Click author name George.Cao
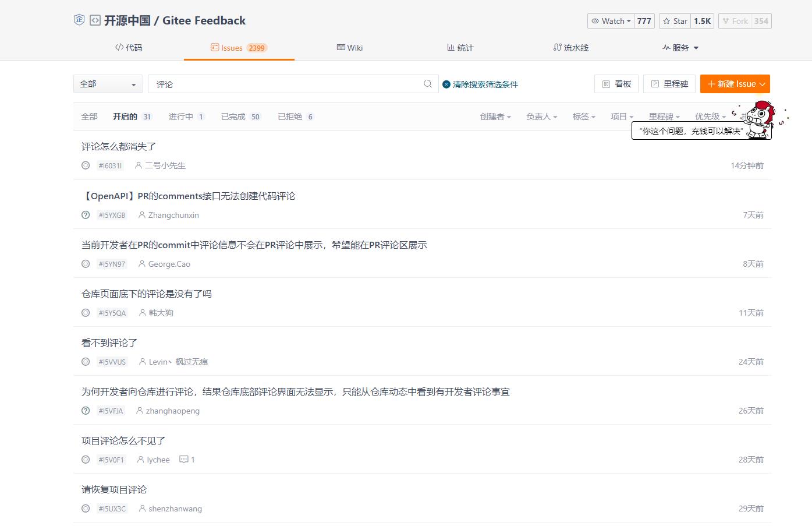 [x=169, y=264]
